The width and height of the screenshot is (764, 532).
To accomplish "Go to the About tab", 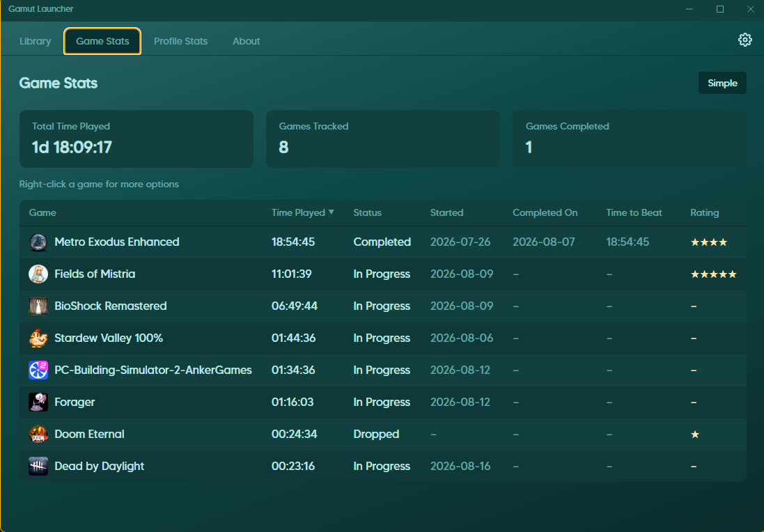I will point(246,41).
